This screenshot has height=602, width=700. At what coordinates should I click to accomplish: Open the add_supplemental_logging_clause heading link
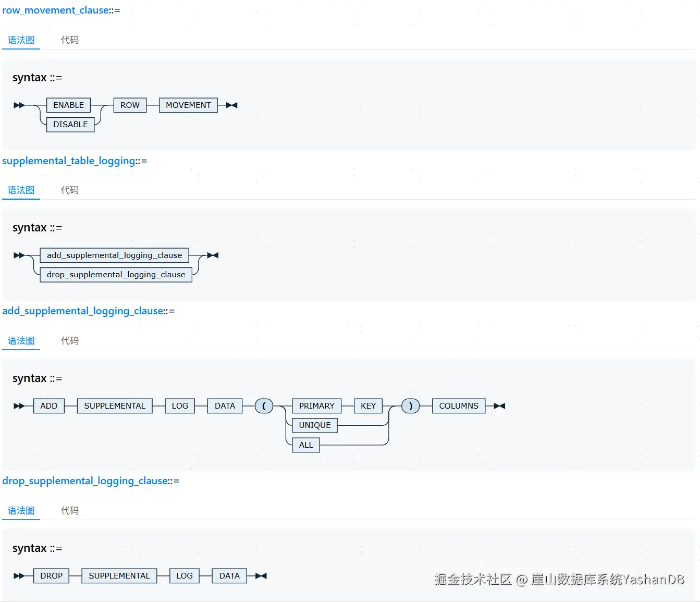[83, 311]
